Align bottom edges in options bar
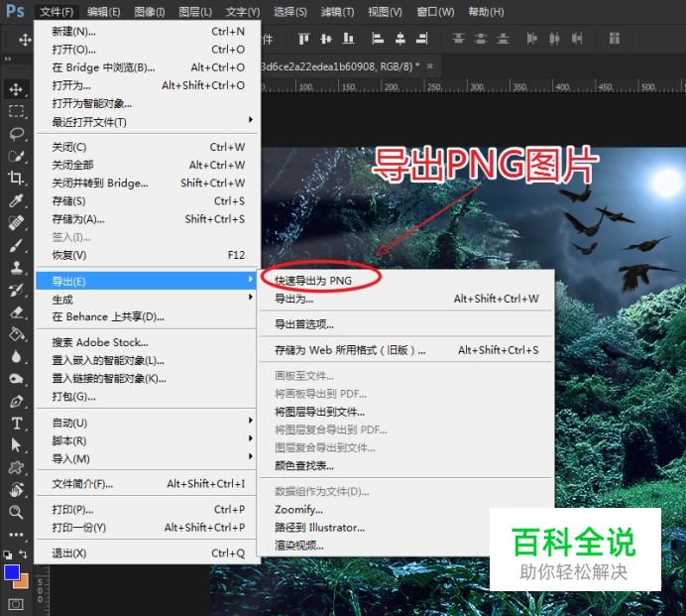Image resolution: width=686 pixels, height=616 pixels. pos(348,39)
